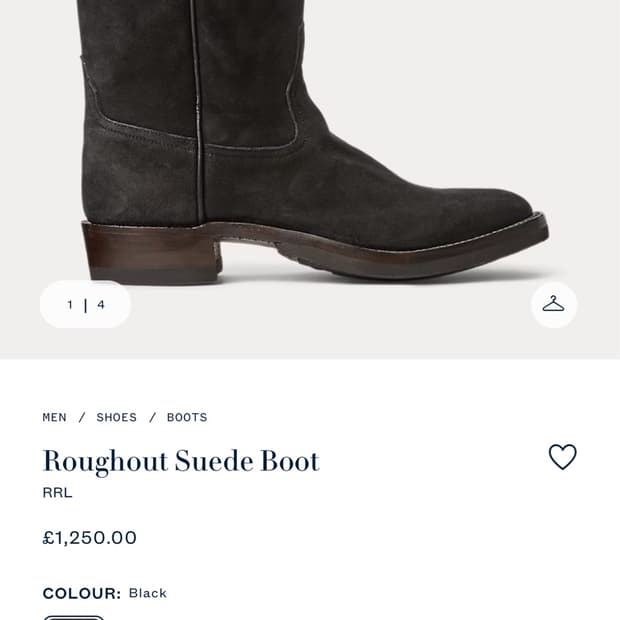Click the slash between MEN and SHOES
This screenshot has width=620, height=620.
pos(82,417)
